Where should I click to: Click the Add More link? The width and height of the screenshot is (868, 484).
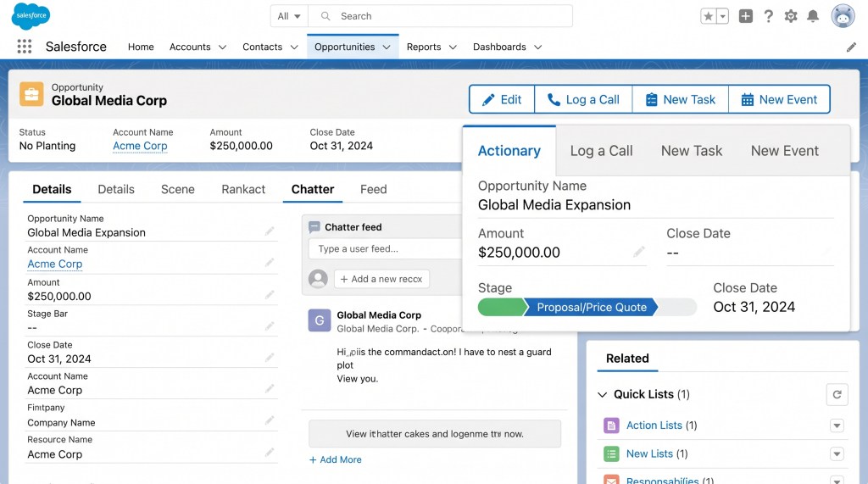[336, 459]
